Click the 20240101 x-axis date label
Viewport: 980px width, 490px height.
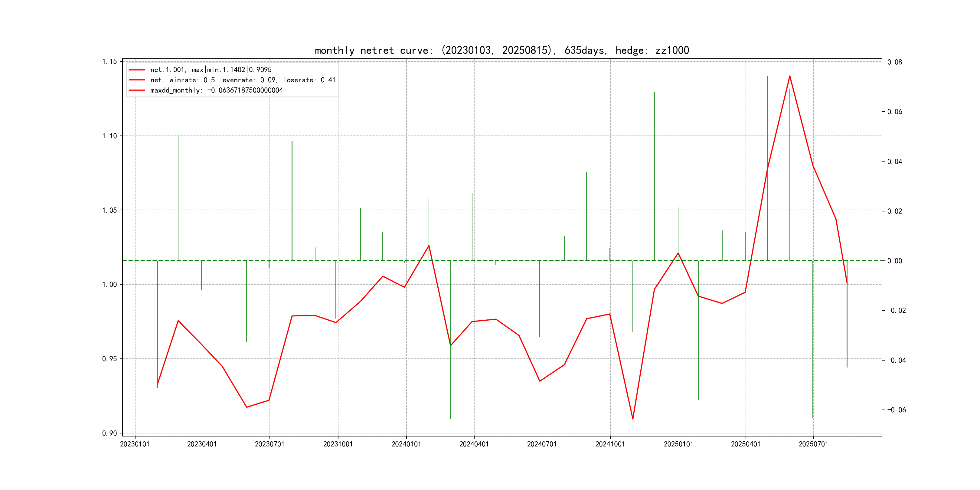tap(406, 444)
